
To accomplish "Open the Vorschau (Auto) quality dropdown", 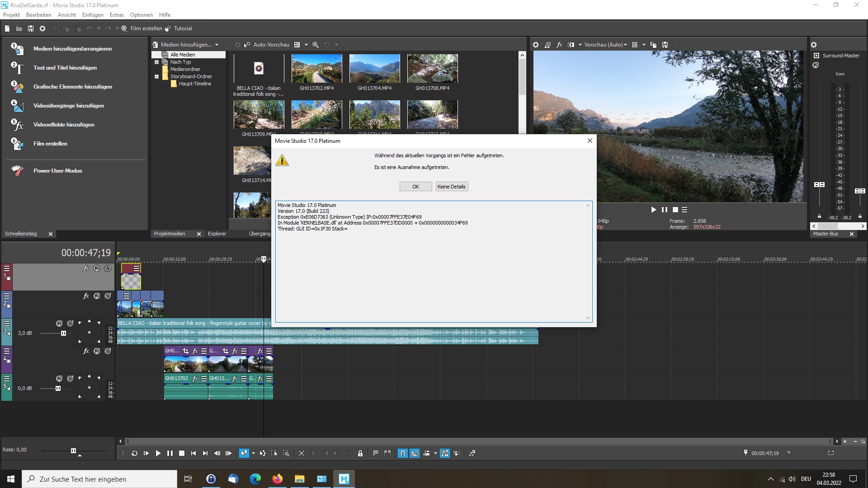I will [605, 45].
